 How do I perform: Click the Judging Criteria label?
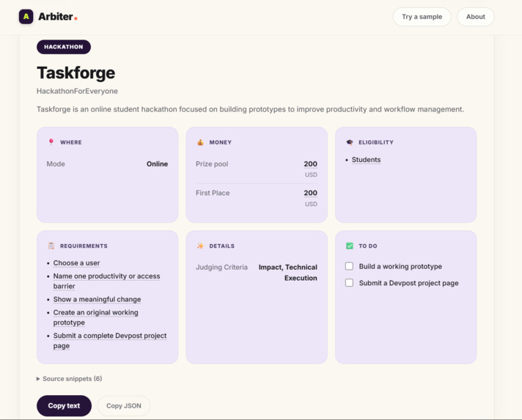point(221,268)
